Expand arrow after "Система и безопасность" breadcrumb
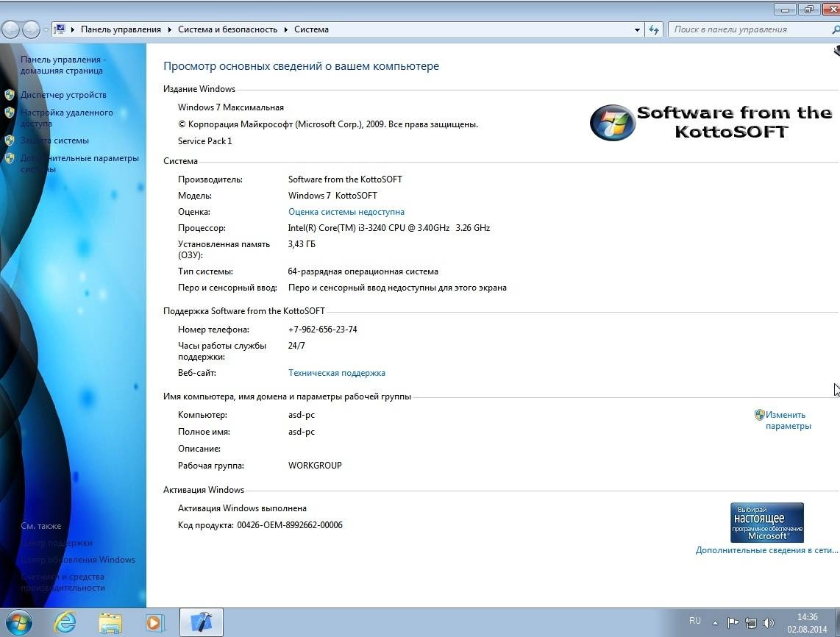840x637 pixels. tap(285, 29)
